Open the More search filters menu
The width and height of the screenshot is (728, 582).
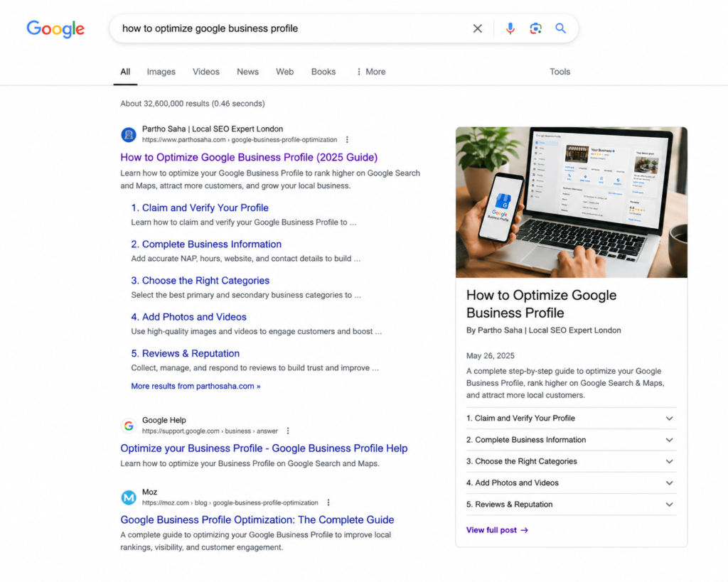click(x=371, y=72)
